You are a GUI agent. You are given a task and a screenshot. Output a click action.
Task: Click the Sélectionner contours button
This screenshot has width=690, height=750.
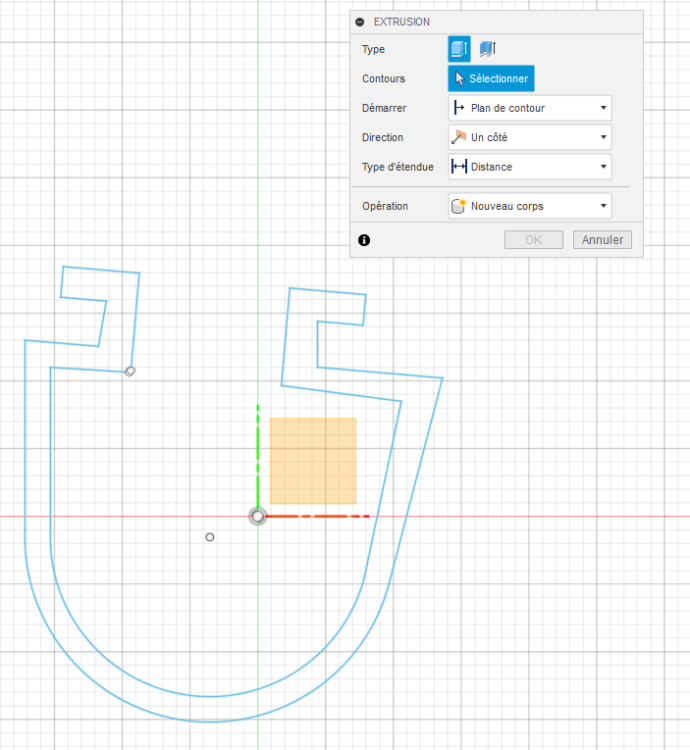coord(491,78)
